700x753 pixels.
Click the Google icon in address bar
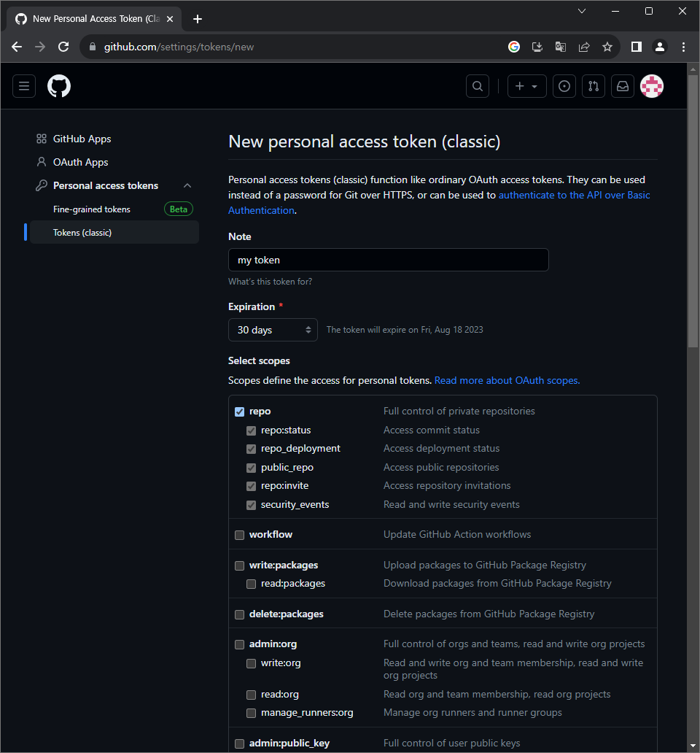tap(514, 47)
